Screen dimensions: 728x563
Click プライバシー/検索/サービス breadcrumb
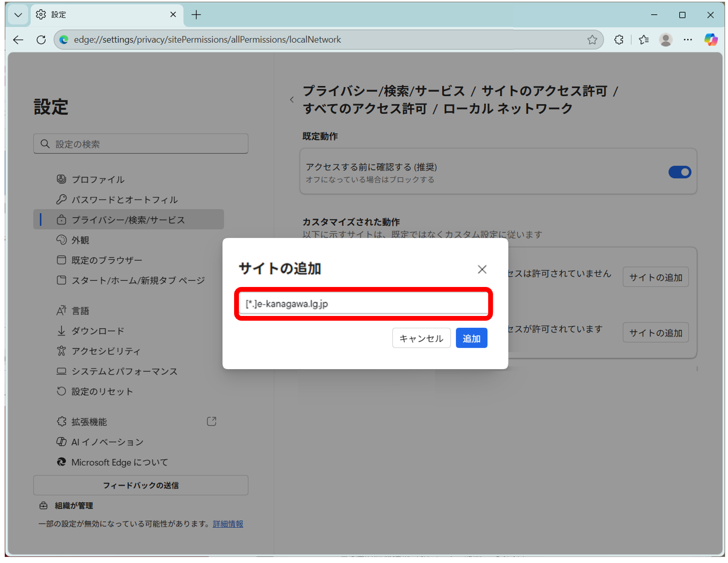(384, 91)
